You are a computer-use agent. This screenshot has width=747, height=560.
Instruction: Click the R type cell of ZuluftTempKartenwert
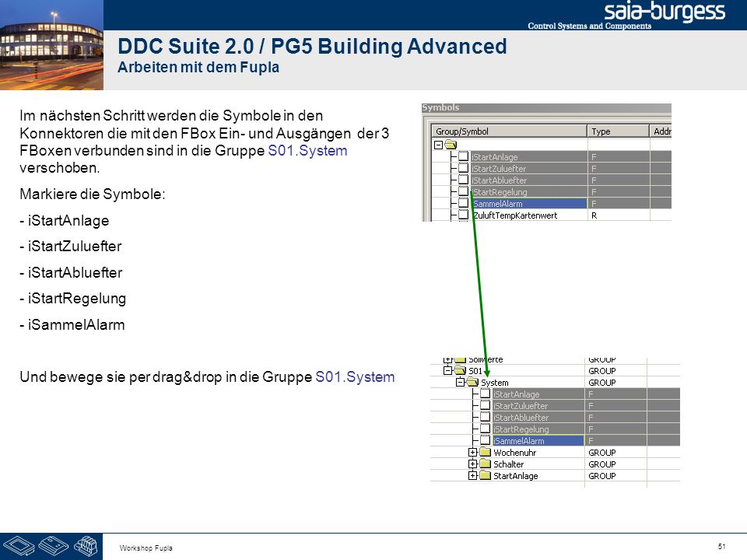coord(619,215)
